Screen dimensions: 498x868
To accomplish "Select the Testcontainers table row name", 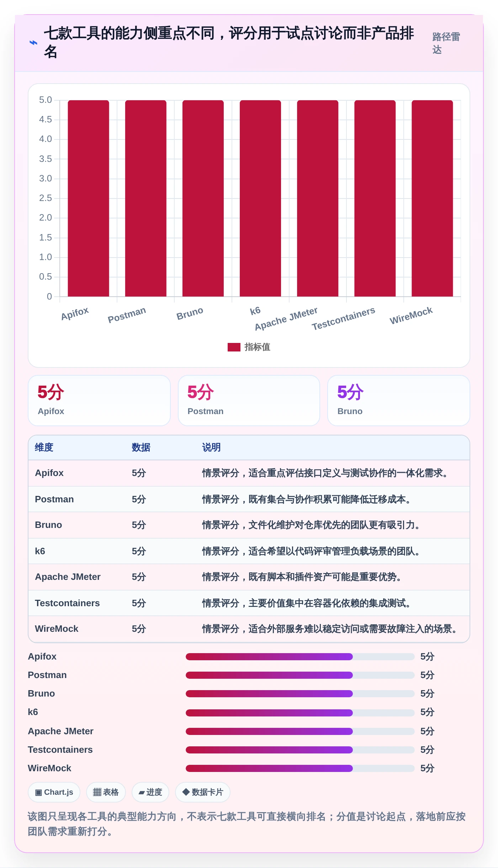I will click(67, 603).
